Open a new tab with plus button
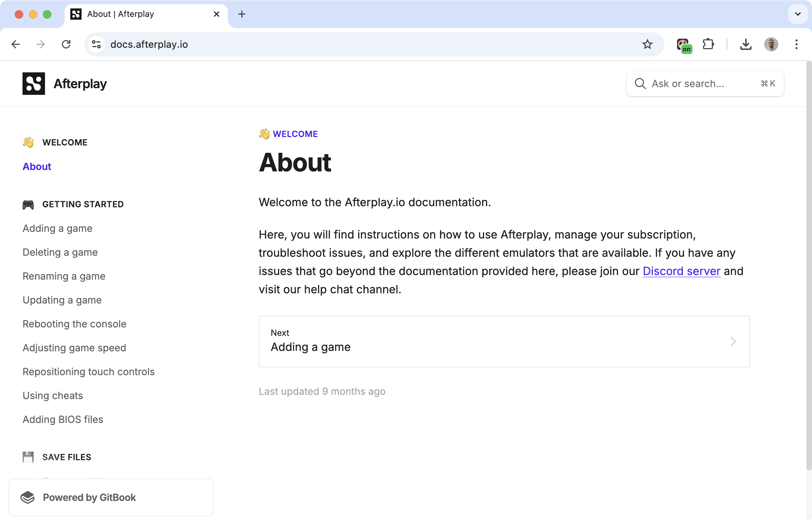 [x=242, y=14]
